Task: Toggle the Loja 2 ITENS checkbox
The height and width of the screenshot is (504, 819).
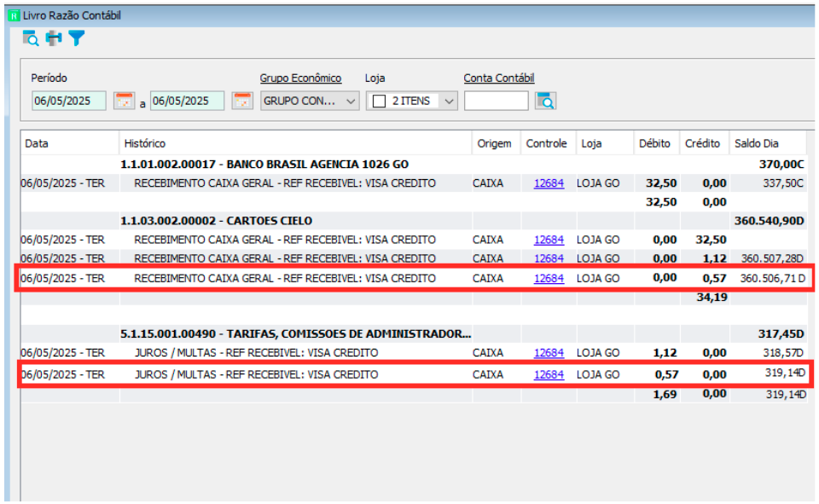Action: coord(380,101)
